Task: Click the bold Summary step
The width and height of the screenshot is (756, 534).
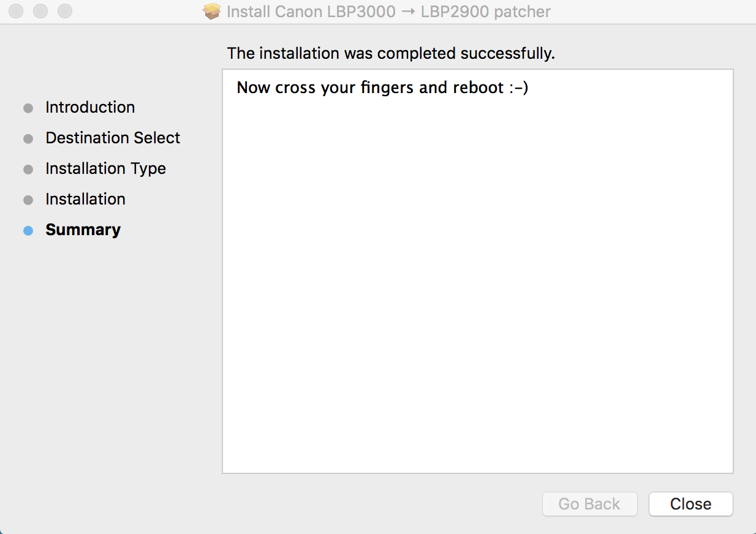Action: (x=83, y=230)
